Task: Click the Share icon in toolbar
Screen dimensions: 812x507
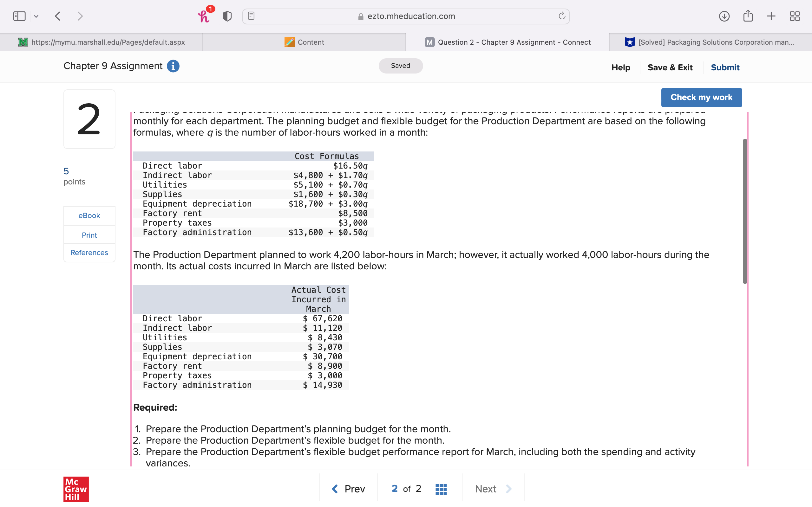Action: coord(748,16)
